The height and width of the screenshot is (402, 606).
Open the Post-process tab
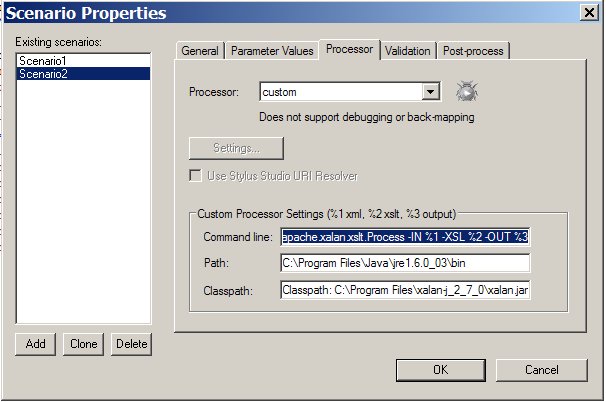click(473, 51)
